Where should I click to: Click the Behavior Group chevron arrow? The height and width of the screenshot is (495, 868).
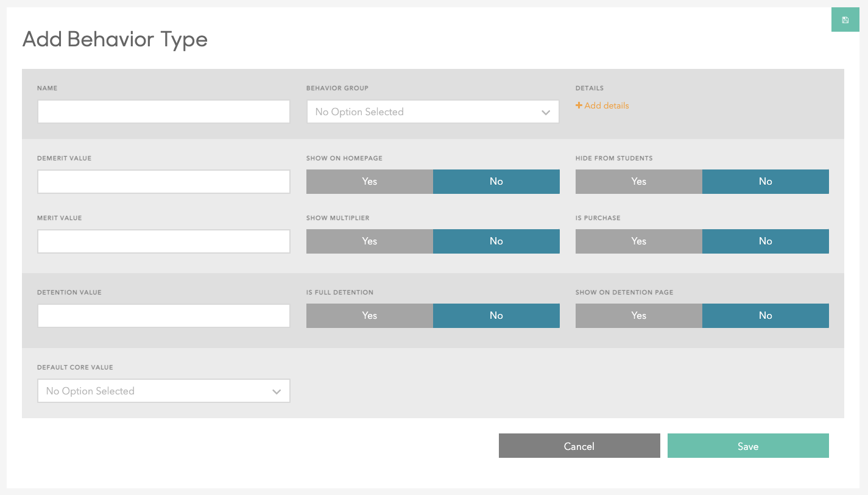click(x=545, y=113)
